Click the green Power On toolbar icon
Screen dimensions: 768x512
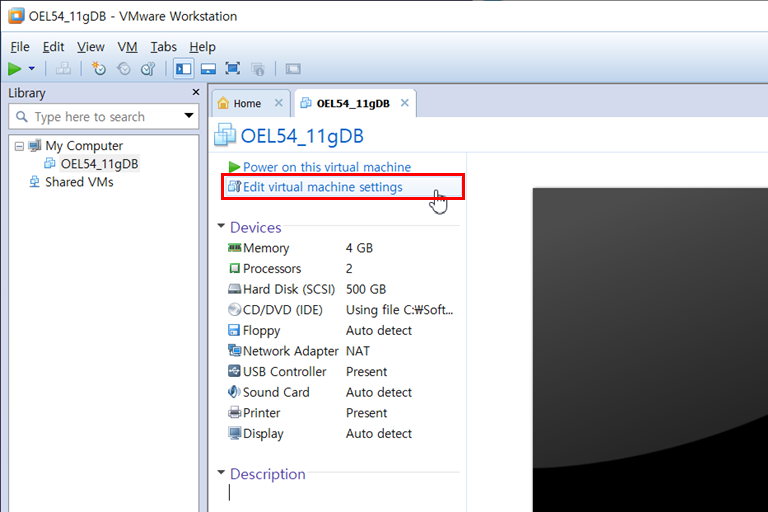pos(14,69)
